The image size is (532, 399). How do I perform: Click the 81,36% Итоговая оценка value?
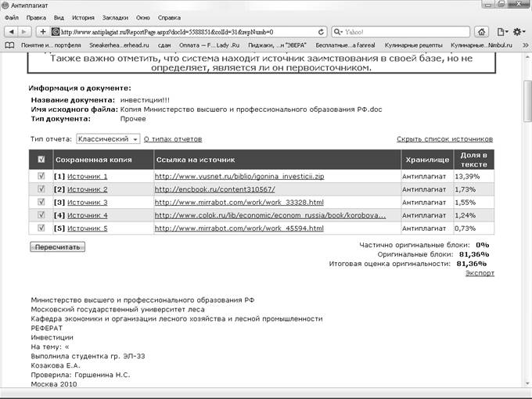click(x=472, y=264)
